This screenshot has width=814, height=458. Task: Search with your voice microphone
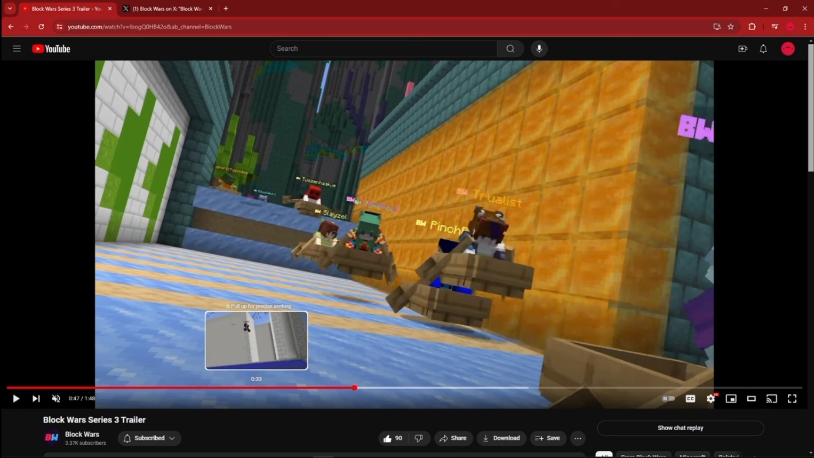pos(539,49)
